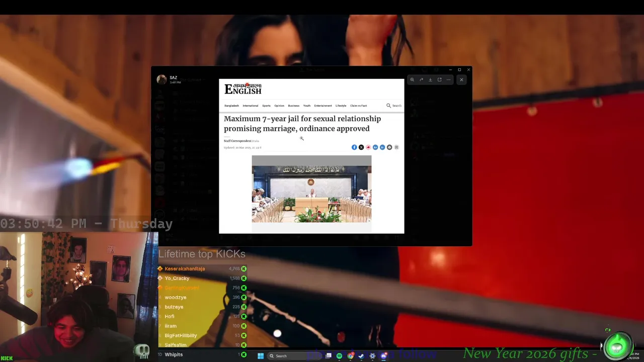Viewport: 644px width, 362px height.
Task: Share article via the Facebook icon
Action: pyautogui.click(x=354, y=147)
